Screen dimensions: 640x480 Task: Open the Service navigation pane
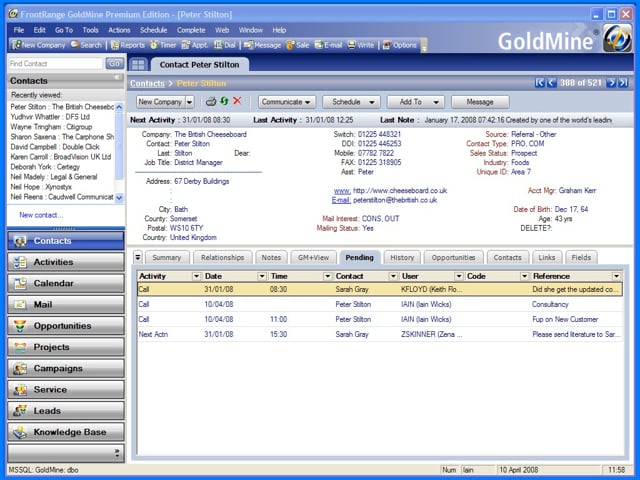pyautogui.click(x=66, y=389)
